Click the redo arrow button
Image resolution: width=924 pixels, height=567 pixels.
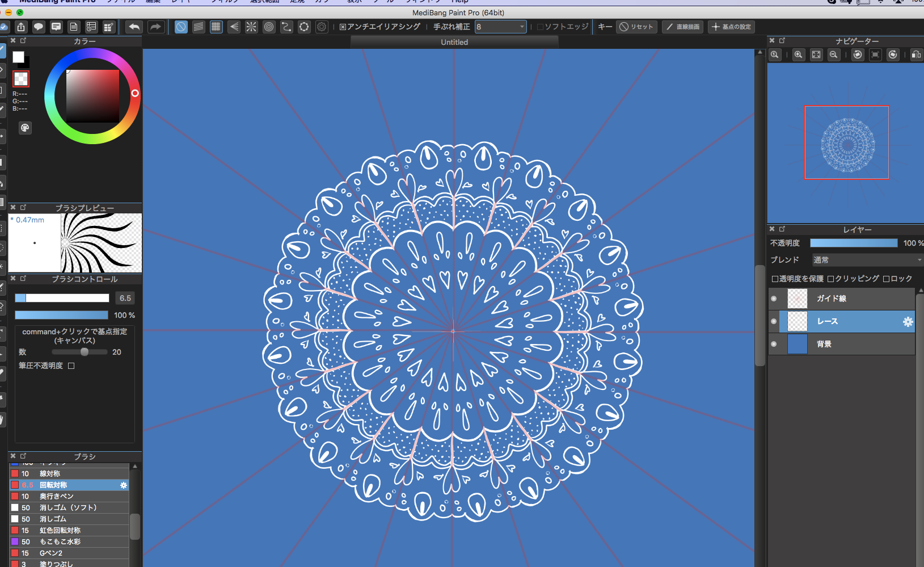tap(155, 27)
